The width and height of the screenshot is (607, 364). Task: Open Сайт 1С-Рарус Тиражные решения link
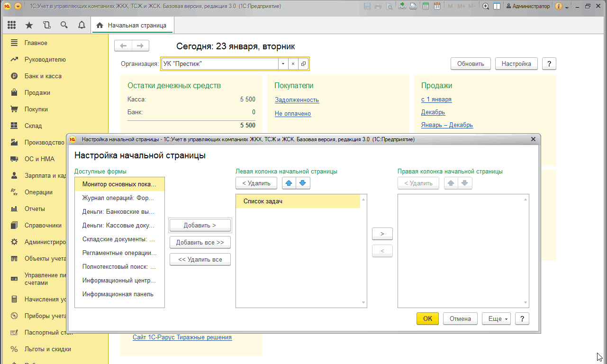coord(182,337)
